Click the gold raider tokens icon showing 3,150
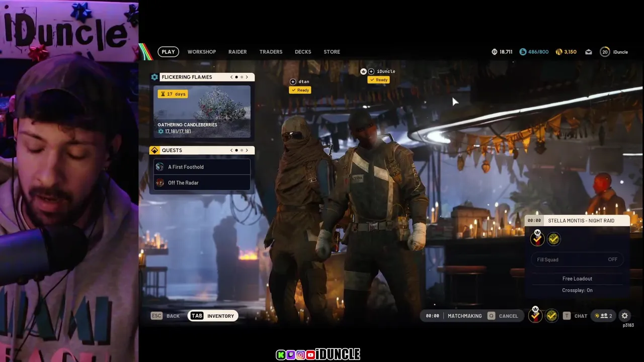This screenshot has height=362, width=644. click(558, 52)
